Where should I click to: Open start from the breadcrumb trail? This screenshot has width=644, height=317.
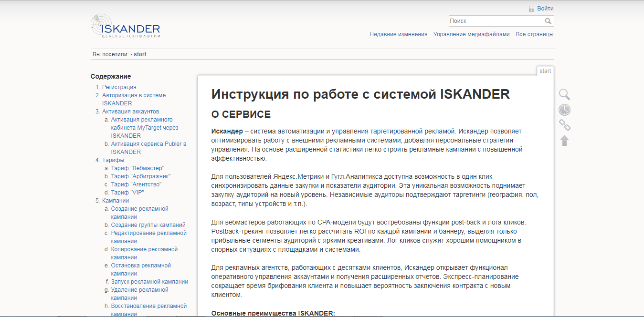pos(140,54)
